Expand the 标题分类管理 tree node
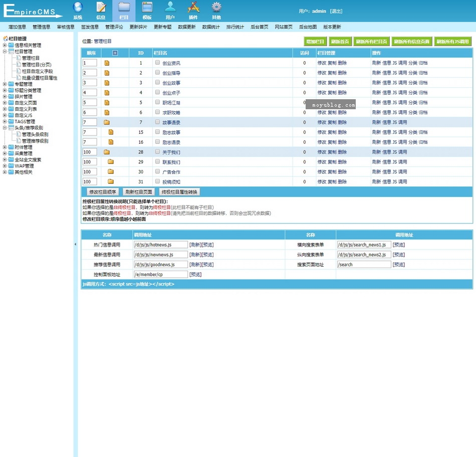476x457 pixels. pyautogui.click(x=5, y=91)
